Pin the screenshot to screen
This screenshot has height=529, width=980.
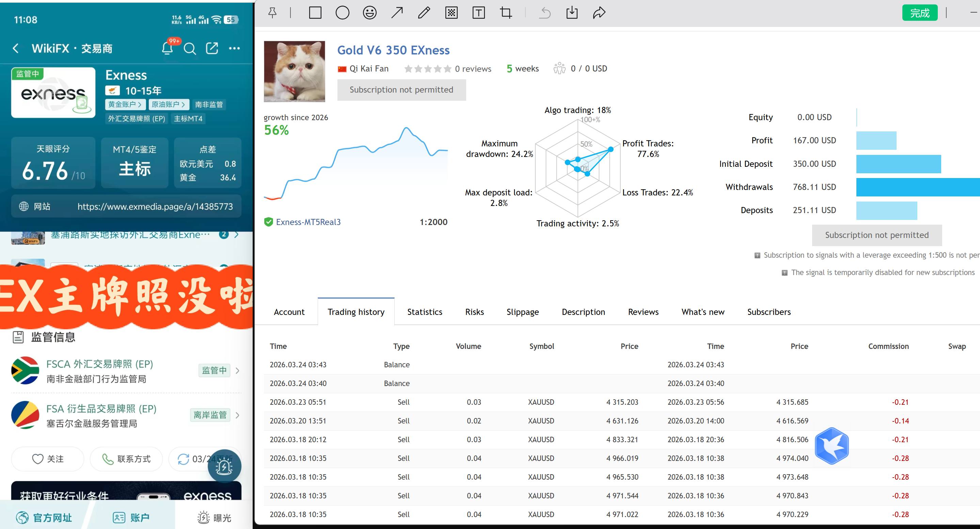pos(272,13)
